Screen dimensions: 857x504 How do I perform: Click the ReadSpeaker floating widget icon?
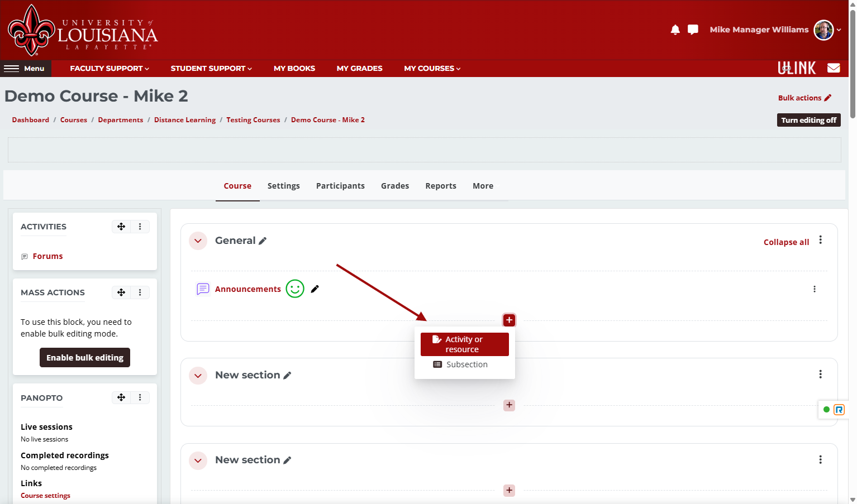[839, 410]
